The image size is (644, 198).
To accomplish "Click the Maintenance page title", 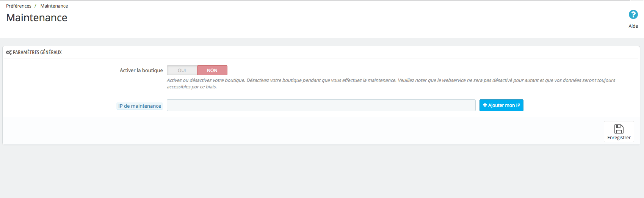I will (x=37, y=18).
